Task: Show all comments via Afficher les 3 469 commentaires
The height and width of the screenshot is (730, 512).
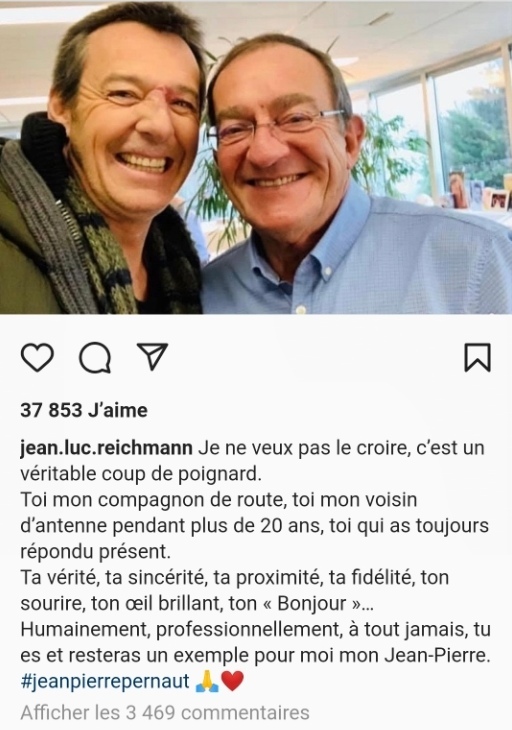Action: click(x=165, y=713)
